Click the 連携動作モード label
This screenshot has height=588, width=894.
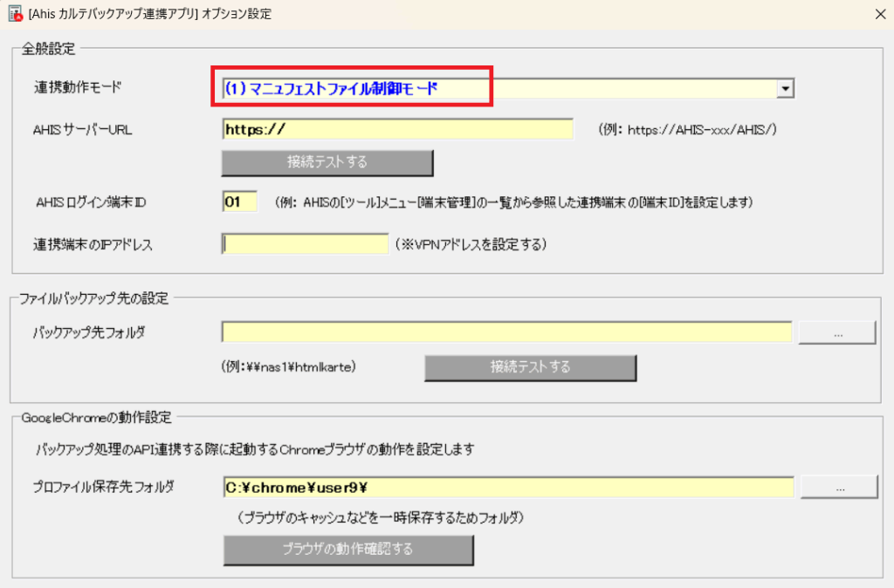coord(79,87)
